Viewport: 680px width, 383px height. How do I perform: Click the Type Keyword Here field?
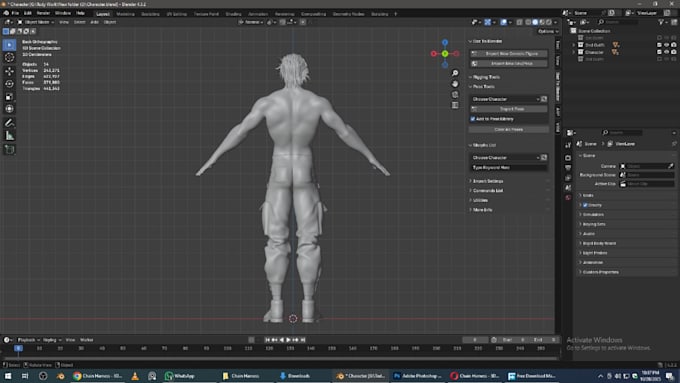pyautogui.click(x=509, y=167)
